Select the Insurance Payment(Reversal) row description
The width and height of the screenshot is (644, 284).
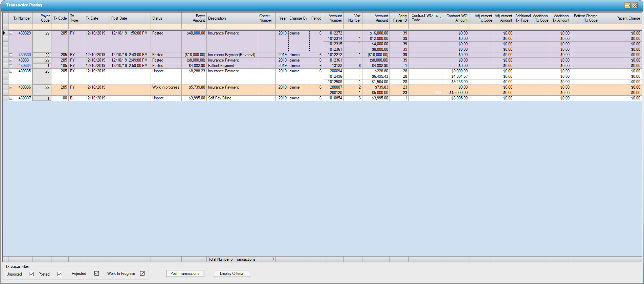pyautogui.click(x=232, y=55)
